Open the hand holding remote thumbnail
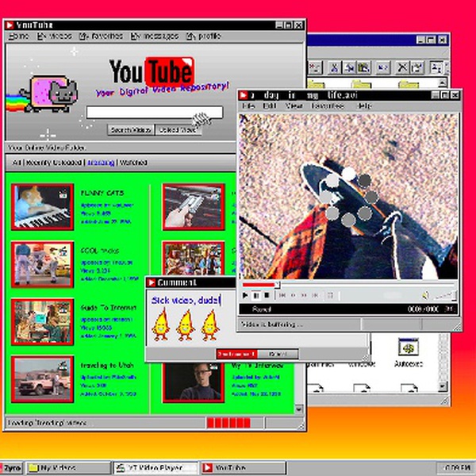This screenshot has width=476, height=476. coord(194,207)
